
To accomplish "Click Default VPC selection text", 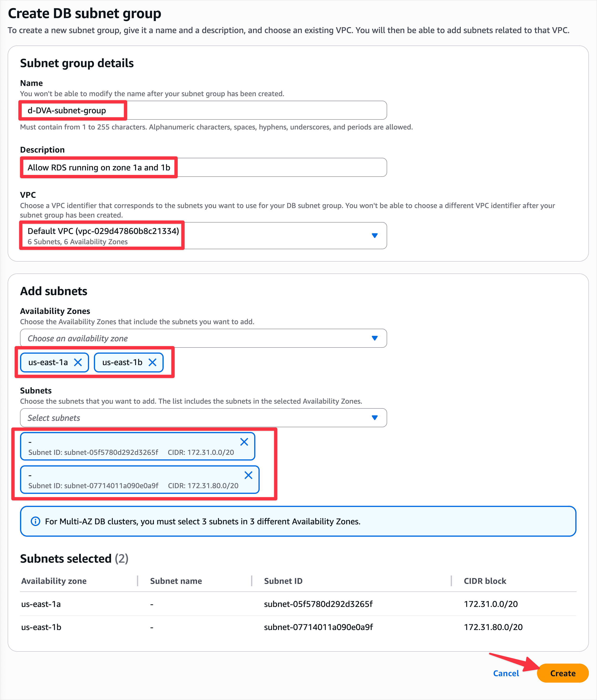I will [103, 231].
